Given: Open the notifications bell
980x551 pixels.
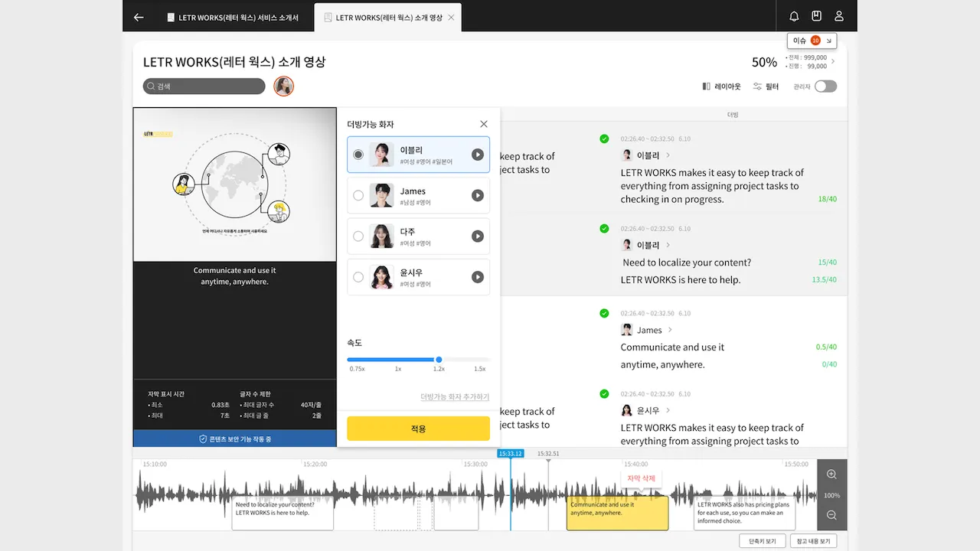Looking at the screenshot, I should (x=794, y=16).
